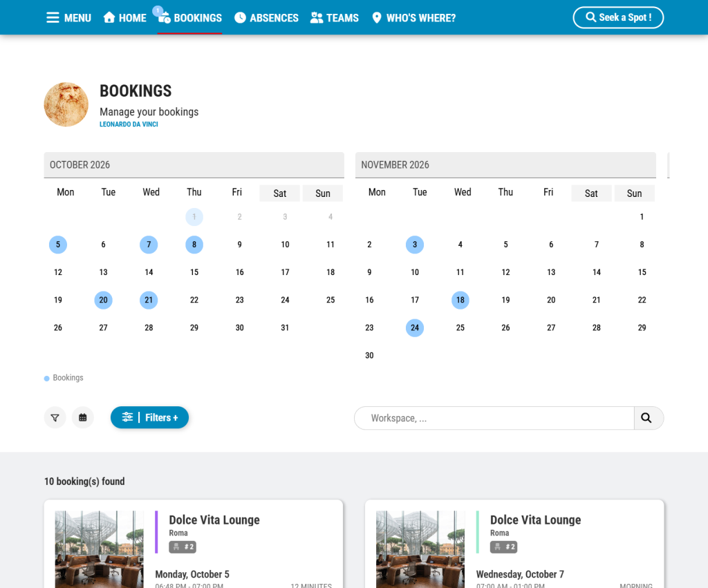Click the calendar view icon
The height and width of the screenshot is (588, 708).
(x=83, y=417)
